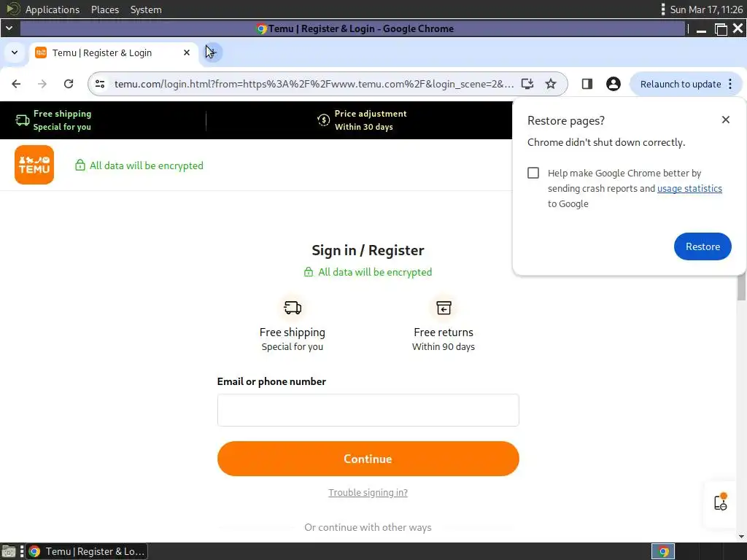Open the Chrome three-dot menu
This screenshot has height=560, width=747.
730,84
